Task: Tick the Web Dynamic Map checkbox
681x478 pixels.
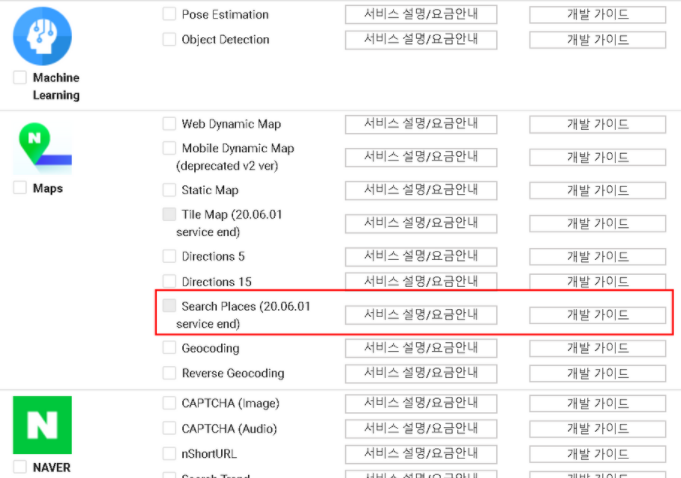Action: click(x=169, y=124)
